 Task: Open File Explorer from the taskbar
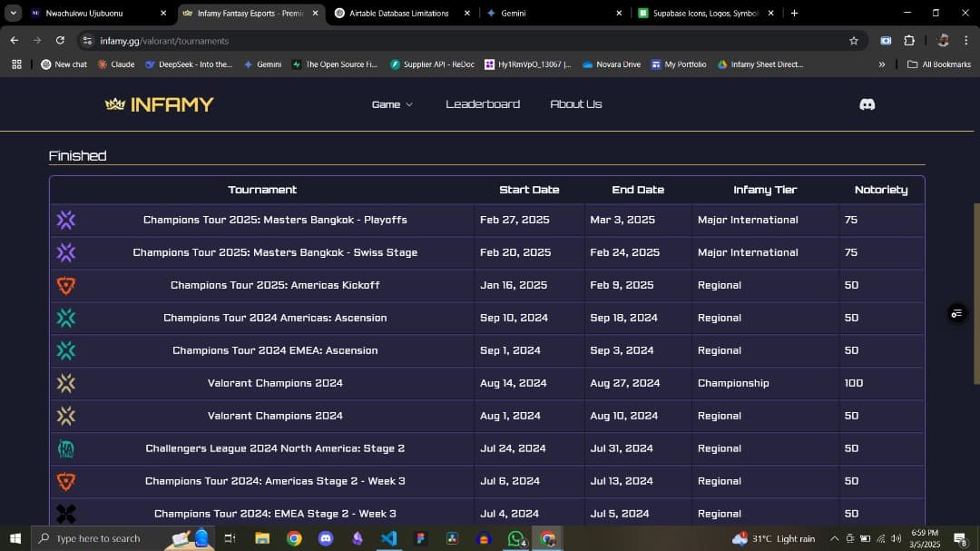click(x=262, y=538)
